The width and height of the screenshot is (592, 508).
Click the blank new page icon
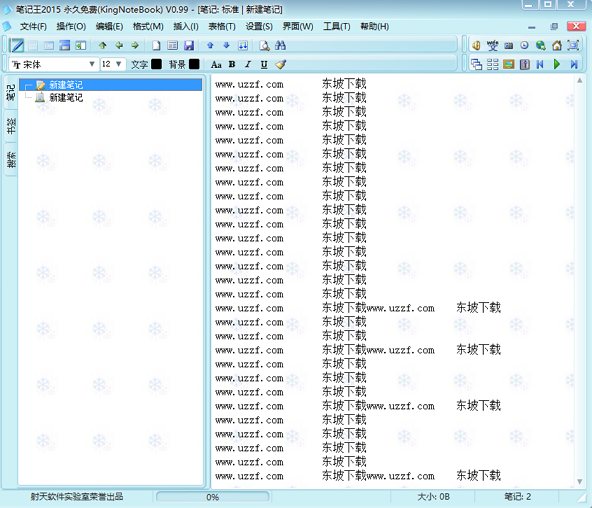tap(156, 46)
